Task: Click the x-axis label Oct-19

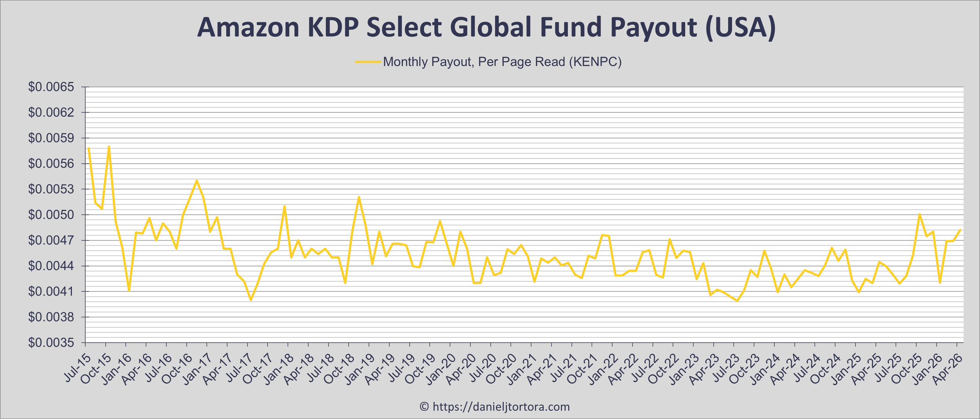Action: point(421,369)
